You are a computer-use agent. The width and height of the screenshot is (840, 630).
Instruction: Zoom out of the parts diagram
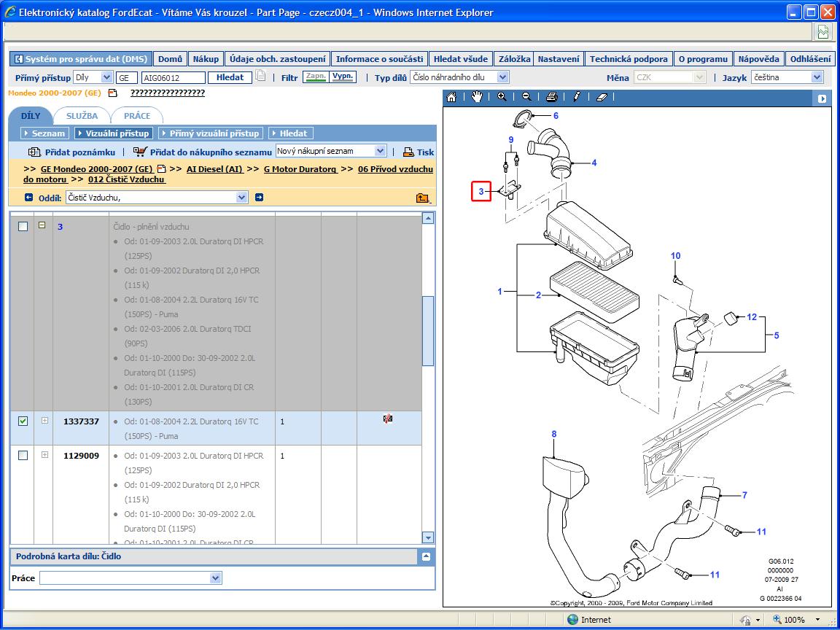526,97
